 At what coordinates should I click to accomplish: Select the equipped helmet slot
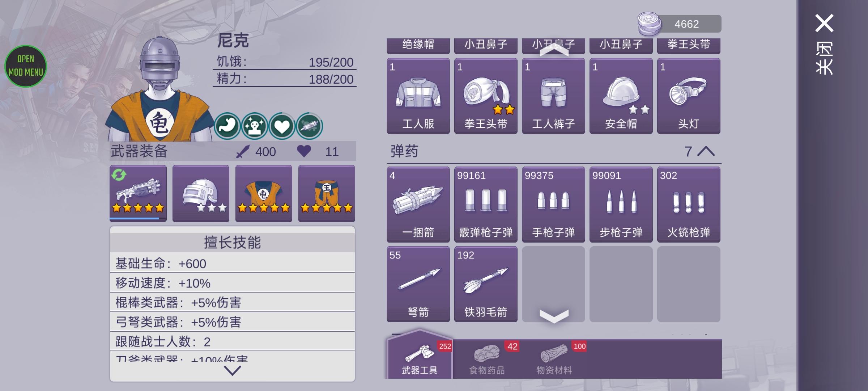click(x=201, y=193)
